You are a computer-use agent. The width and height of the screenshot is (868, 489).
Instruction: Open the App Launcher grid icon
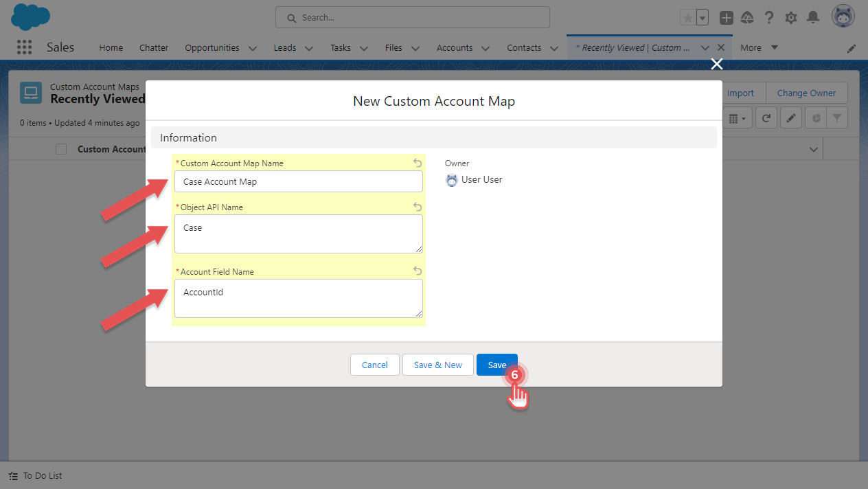[24, 47]
